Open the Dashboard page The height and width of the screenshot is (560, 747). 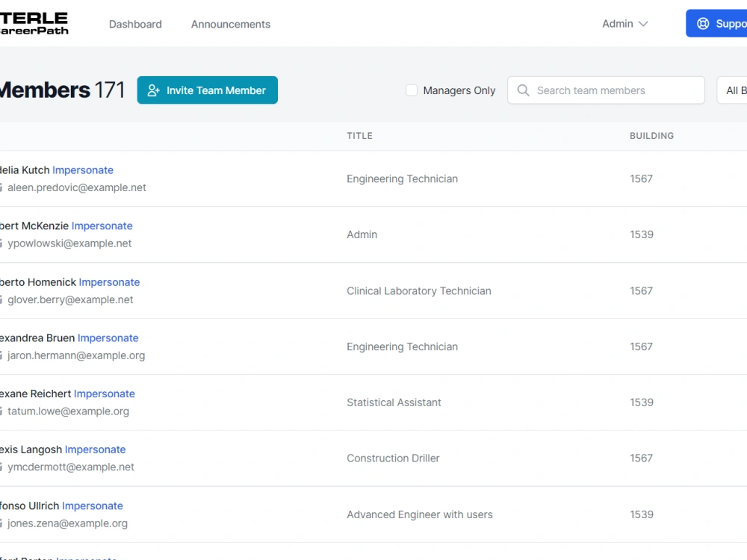pyautogui.click(x=135, y=25)
